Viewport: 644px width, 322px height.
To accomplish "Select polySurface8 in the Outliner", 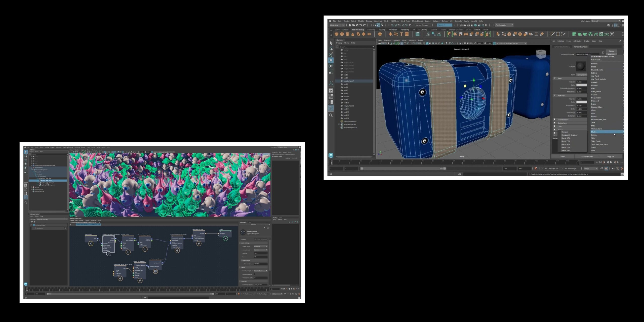I will [349, 106].
